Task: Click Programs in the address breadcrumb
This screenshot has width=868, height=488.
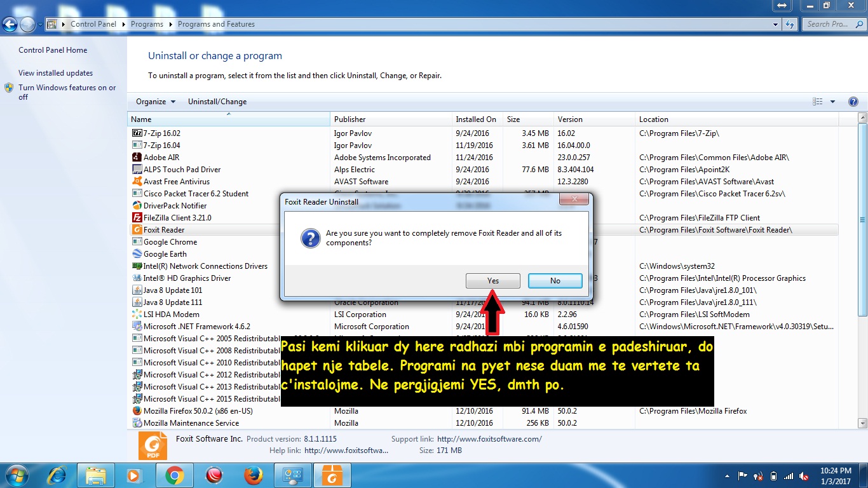Action: click(x=147, y=24)
